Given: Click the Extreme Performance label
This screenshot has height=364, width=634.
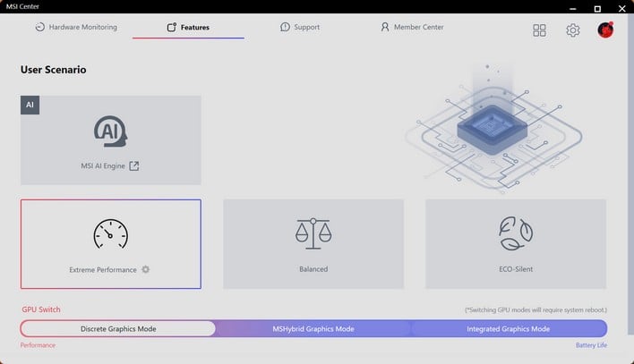Looking at the screenshot, I should tap(103, 270).
